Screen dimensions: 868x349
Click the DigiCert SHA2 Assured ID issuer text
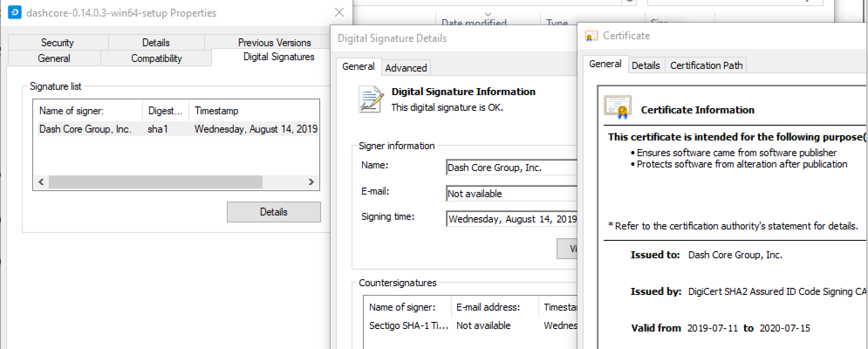coord(777,291)
